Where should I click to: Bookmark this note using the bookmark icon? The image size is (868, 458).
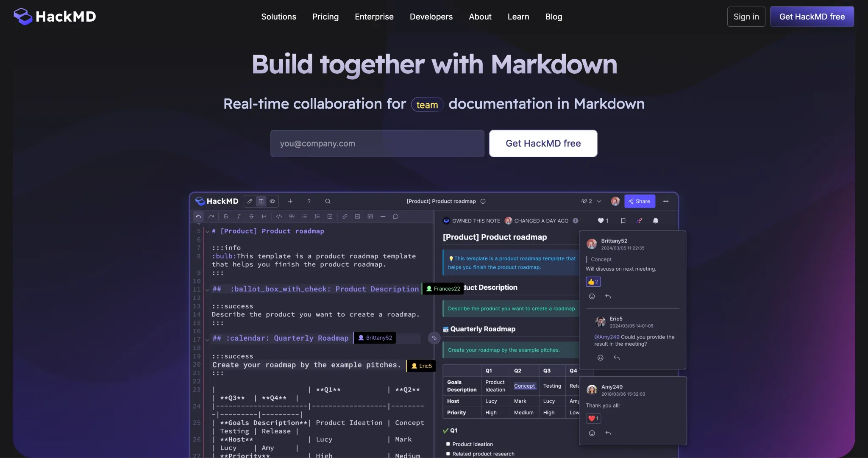tap(622, 220)
